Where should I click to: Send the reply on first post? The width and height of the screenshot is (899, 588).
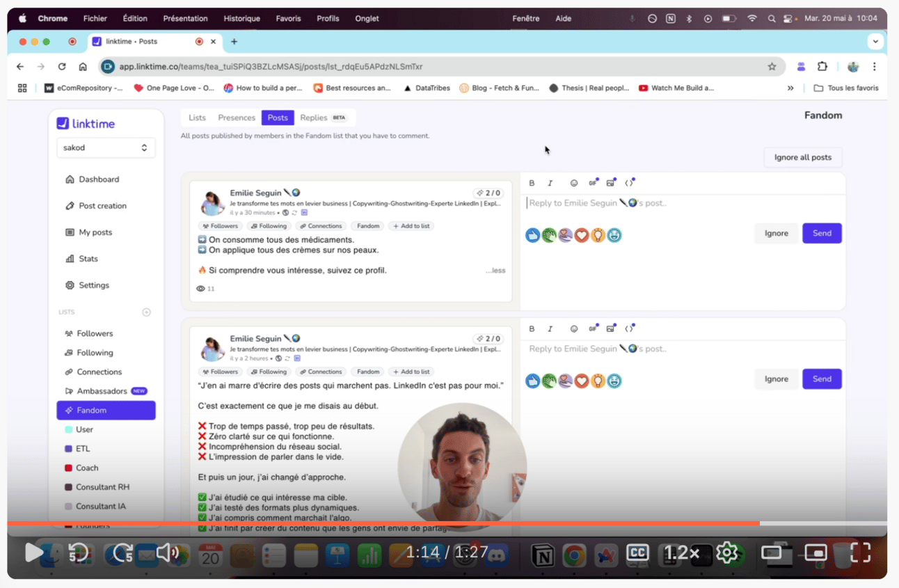point(822,233)
